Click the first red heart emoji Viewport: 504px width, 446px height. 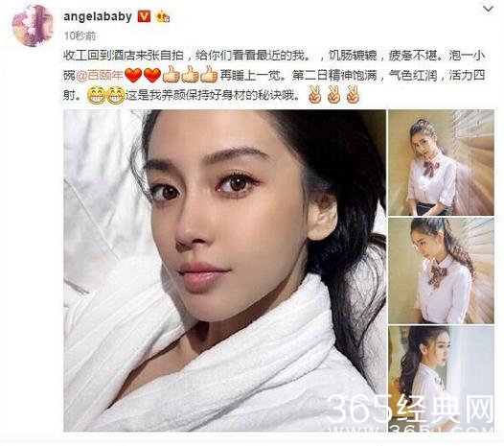pos(133,76)
